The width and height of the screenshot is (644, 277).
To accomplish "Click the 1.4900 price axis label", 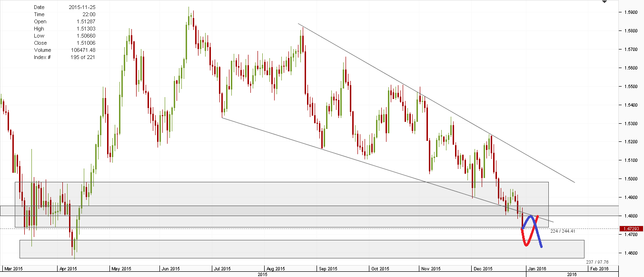I will (630, 198).
